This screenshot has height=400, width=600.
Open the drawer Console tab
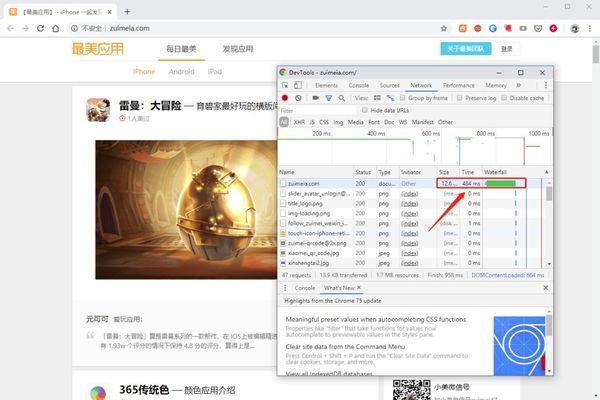pos(305,288)
